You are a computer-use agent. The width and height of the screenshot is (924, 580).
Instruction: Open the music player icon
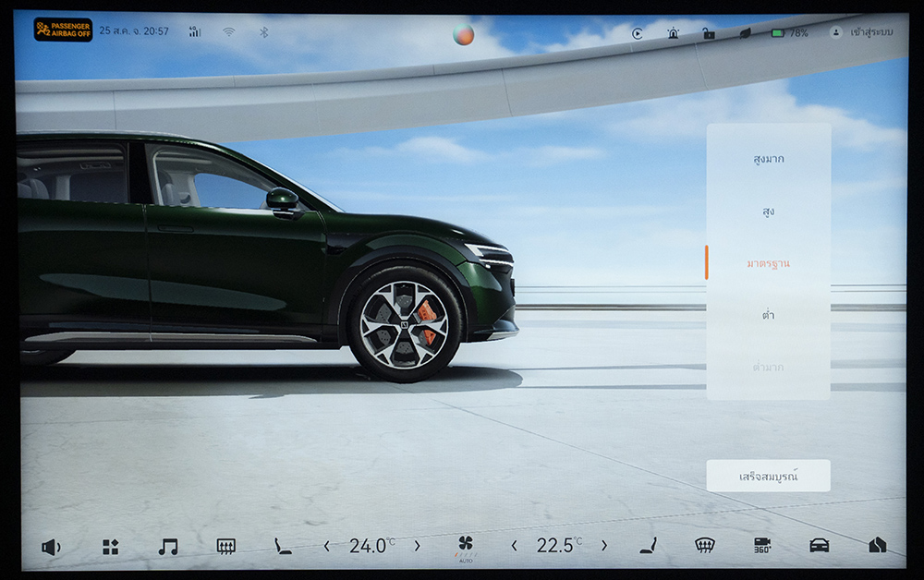pos(167,547)
